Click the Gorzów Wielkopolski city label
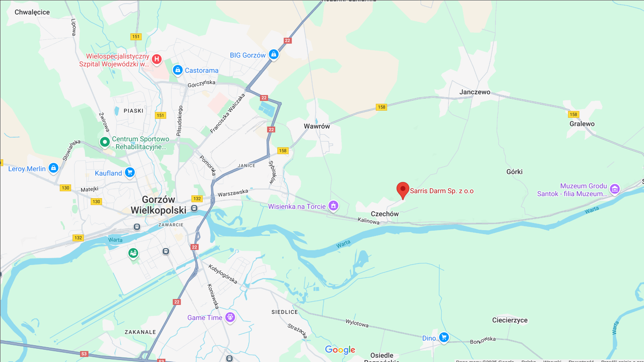Screen dimensions: 644x362 [159, 205]
